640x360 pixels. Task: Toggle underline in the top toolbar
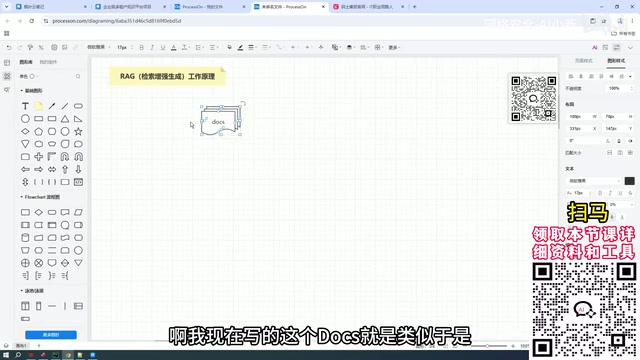[x=163, y=48]
